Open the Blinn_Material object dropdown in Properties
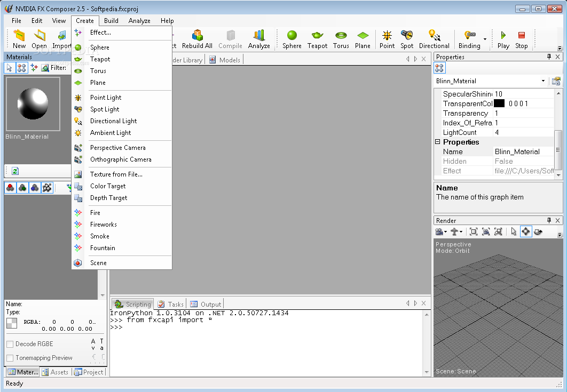This screenshot has width=567, height=392. 543,81
